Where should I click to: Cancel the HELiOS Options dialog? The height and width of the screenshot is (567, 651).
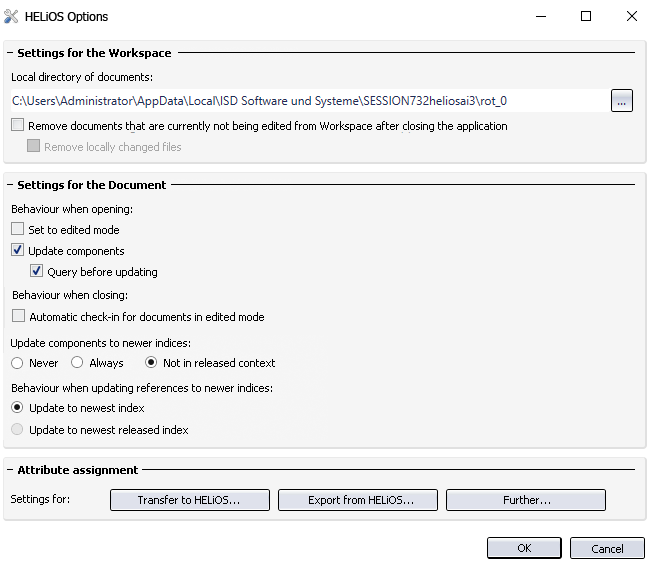(607, 548)
